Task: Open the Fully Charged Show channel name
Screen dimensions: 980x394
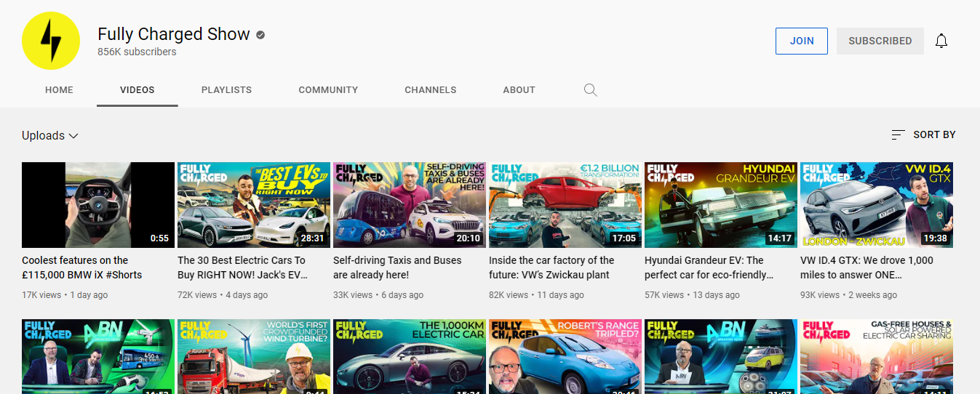Action: (x=174, y=34)
